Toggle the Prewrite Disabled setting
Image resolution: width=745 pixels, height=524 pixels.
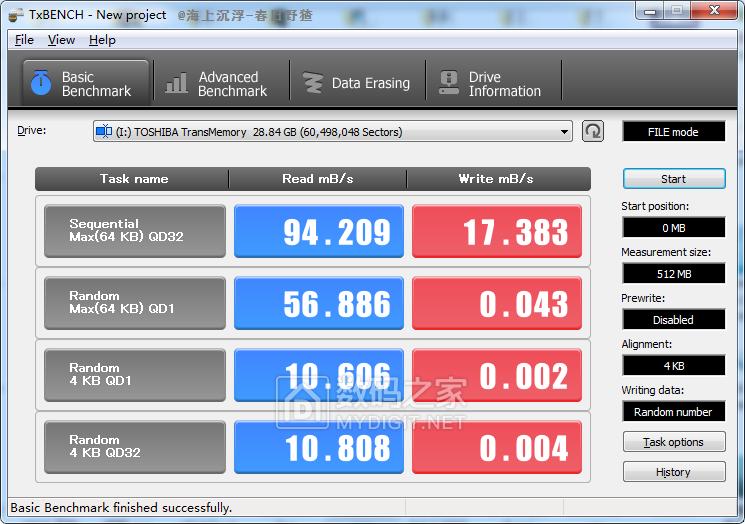pyautogui.click(x=673, y=320)
